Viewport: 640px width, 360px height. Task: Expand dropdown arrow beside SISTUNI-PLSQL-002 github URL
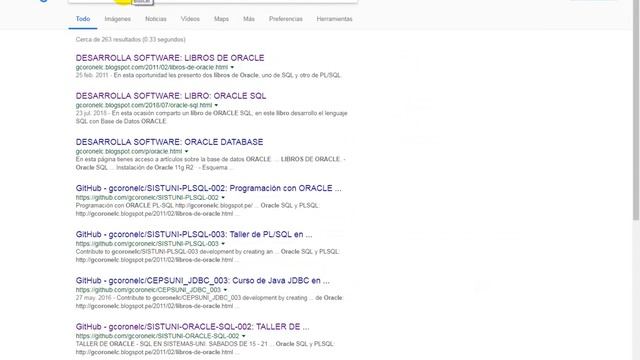[x=223, y=198]
